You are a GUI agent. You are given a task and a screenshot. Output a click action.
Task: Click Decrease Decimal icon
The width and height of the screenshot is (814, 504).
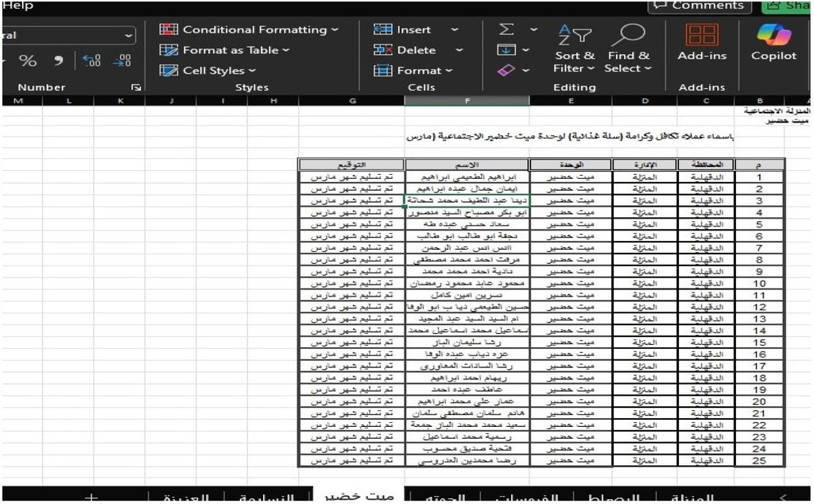(122, 61)
